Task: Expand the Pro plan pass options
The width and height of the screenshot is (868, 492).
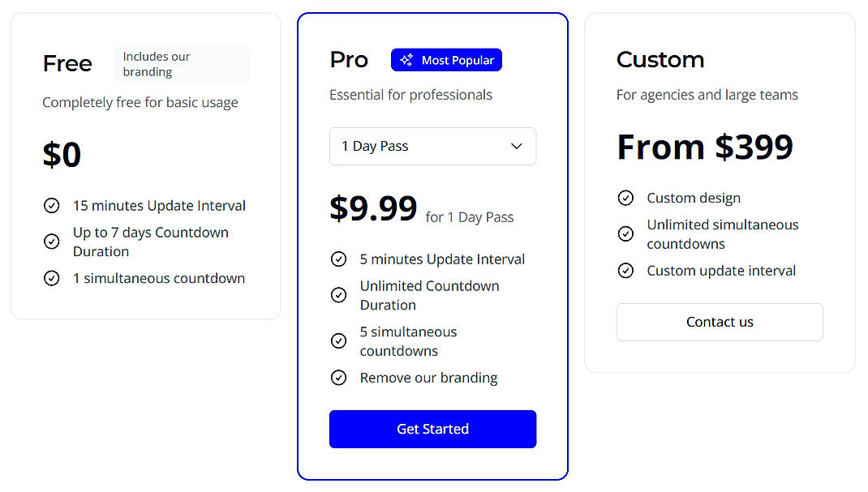Action: [432, 146]
